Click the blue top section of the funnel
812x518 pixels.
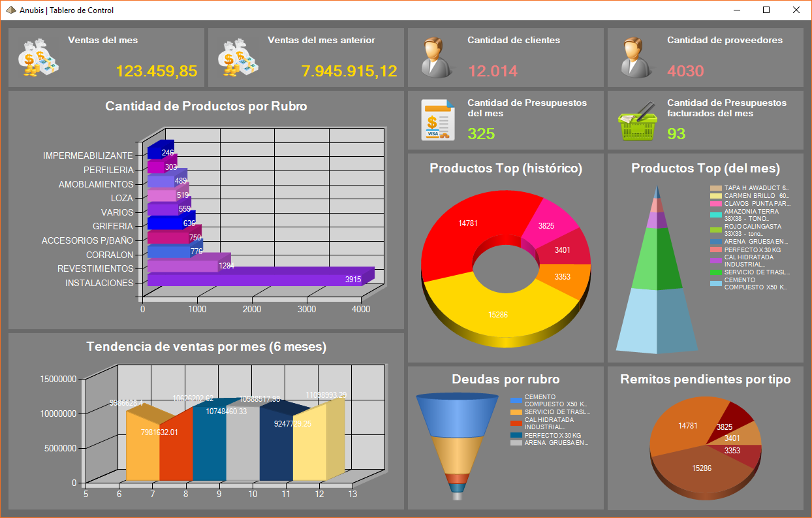457,415
